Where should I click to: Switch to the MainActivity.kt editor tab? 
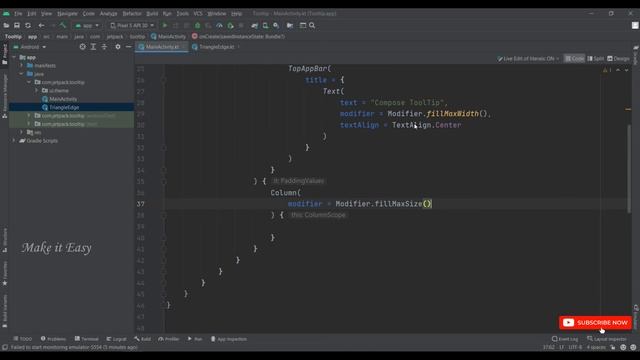[x=162, y=47]
